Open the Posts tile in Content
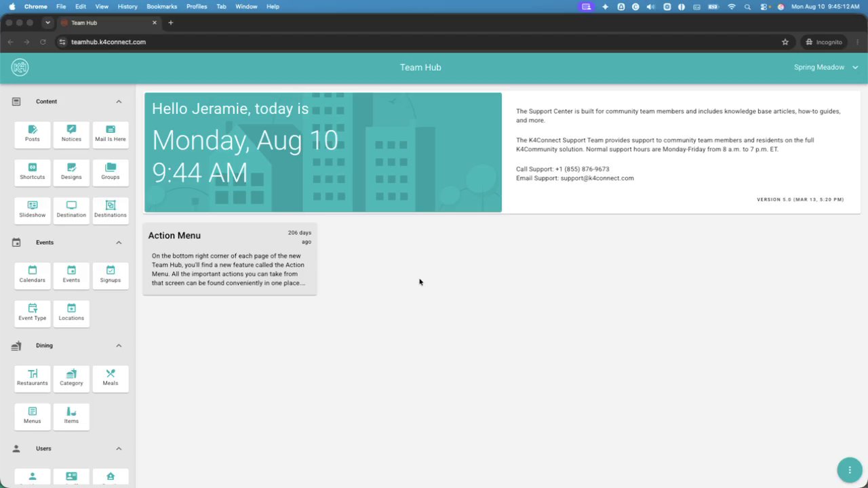This screenshot has width=868, height=488. pos(33,134)
